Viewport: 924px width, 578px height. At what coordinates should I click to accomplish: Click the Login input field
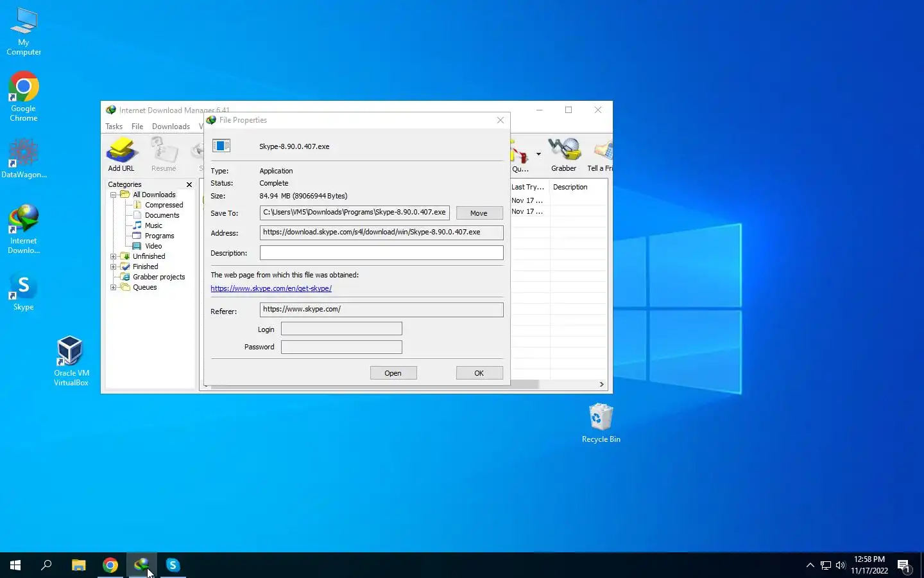click(341, 329)
